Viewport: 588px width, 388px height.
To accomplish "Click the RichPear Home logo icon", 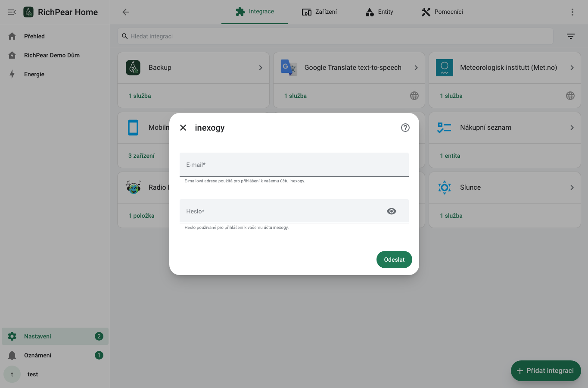I will tap(28, 12).
